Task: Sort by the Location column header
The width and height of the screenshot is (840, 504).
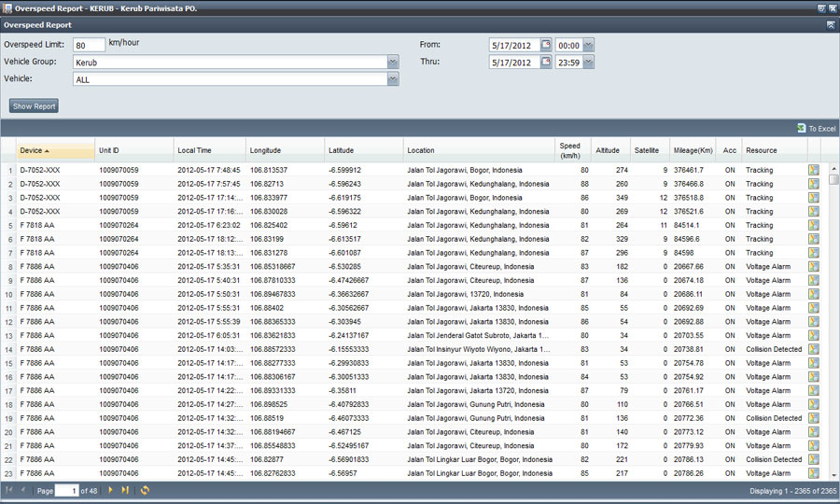Action: click(478, 150)
